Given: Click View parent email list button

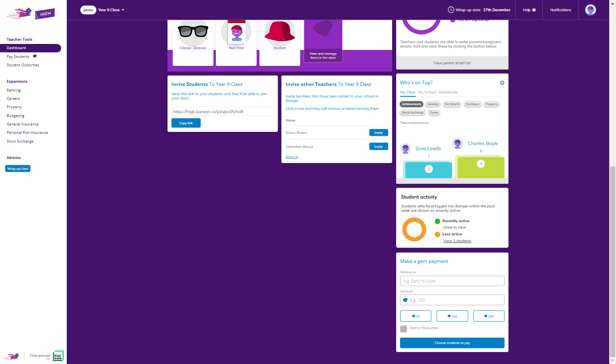Looking at the screenshot, I should (x=452, y=63).
